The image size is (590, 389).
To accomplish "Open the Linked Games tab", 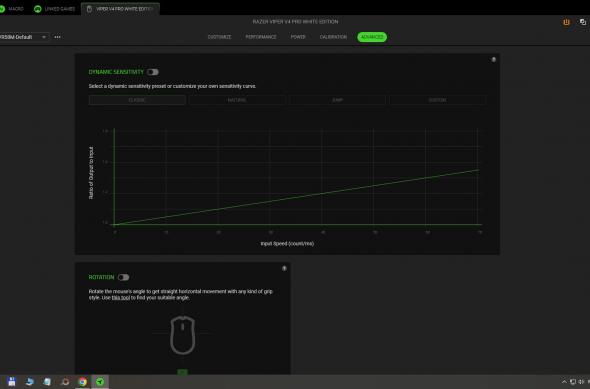I will point(55,9).
